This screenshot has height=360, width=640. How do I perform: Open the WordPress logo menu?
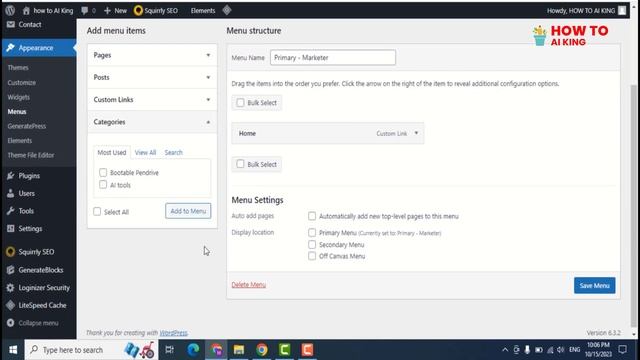pyautogui.click(x=10, y=10)
